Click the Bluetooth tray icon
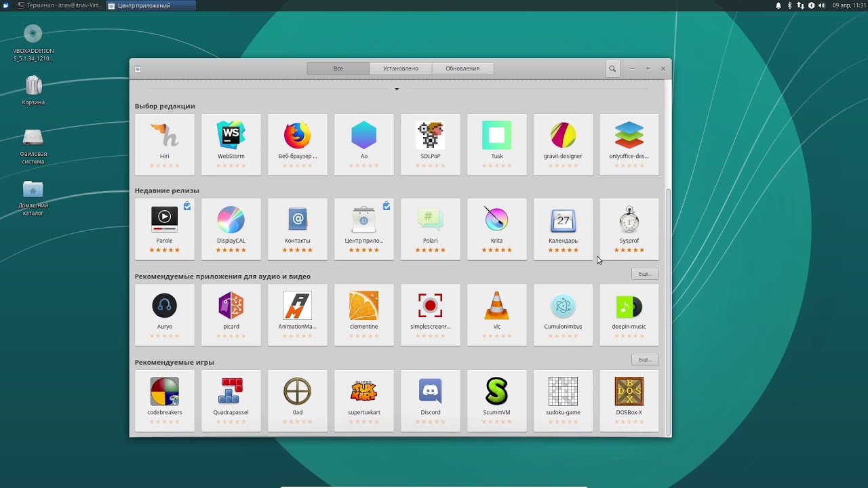868x488 pixels. click(x=789, y=5)
